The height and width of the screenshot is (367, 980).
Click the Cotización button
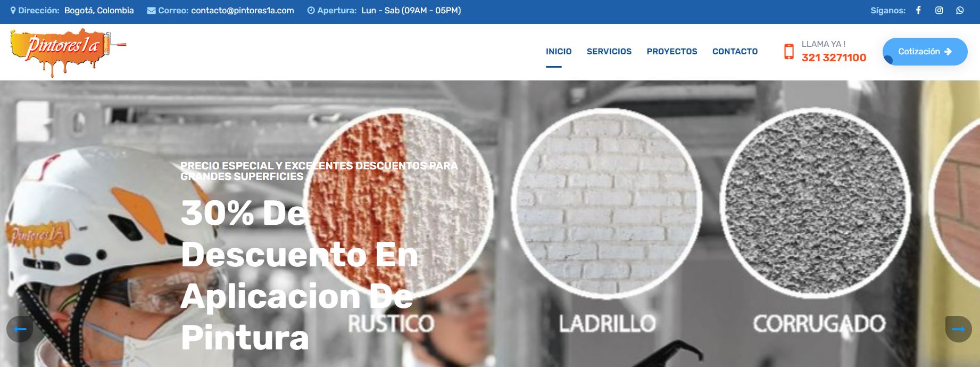(925, 52)
